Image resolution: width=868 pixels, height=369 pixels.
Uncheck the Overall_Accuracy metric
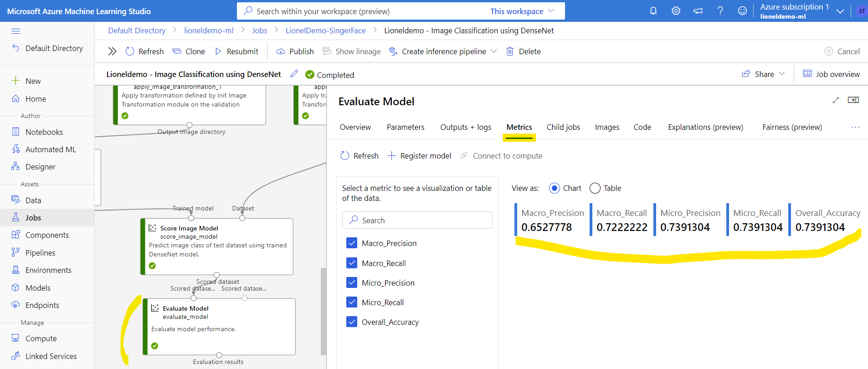tap(352, 322)
